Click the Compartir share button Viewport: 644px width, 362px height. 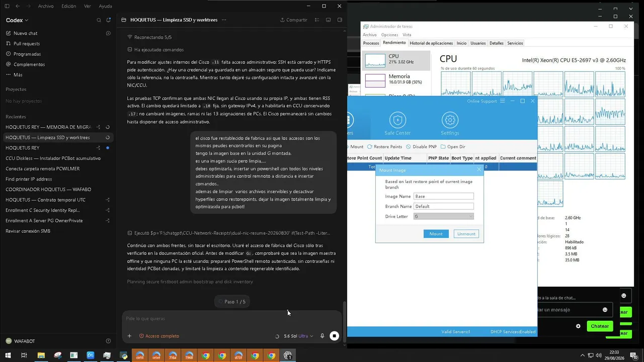click(x=294, y=20)
